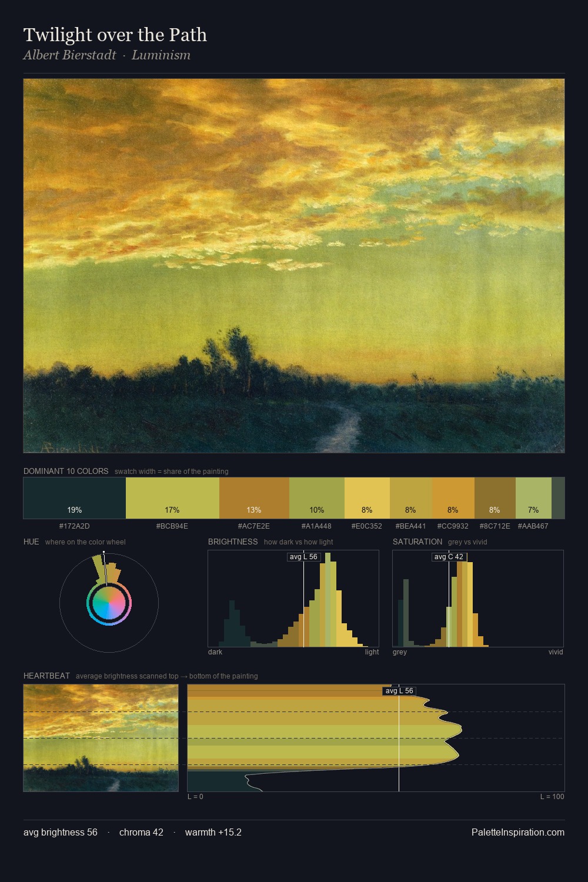Click the footer 'warmth +15.2' stat

point(213,833)
